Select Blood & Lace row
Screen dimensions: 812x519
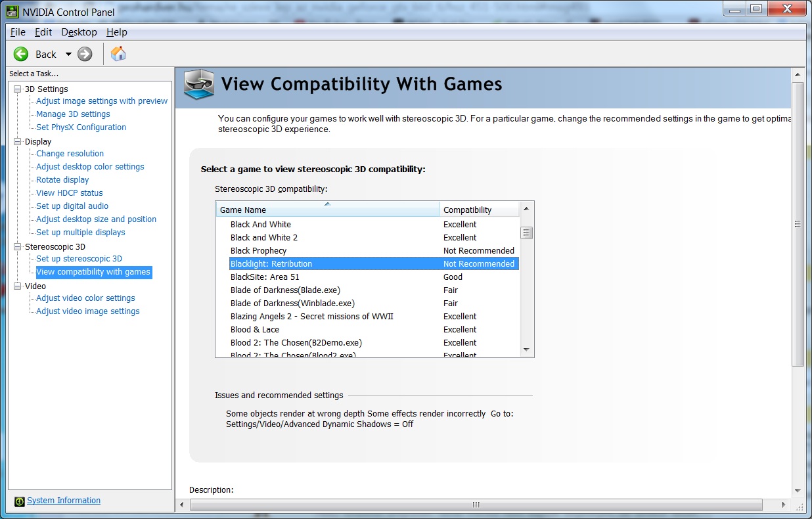367,330
